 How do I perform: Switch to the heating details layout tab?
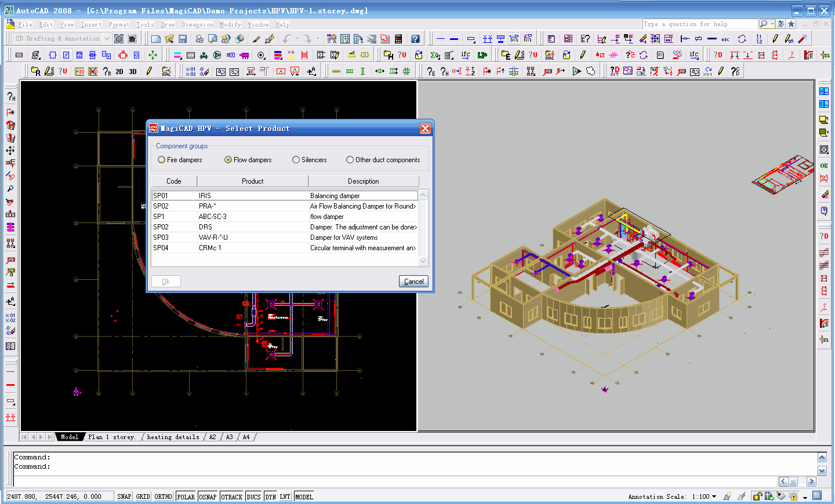coord(173,437)
